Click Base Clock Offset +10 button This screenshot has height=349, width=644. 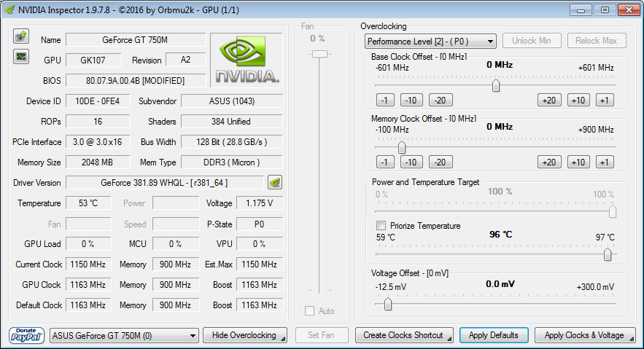point(578,100)
